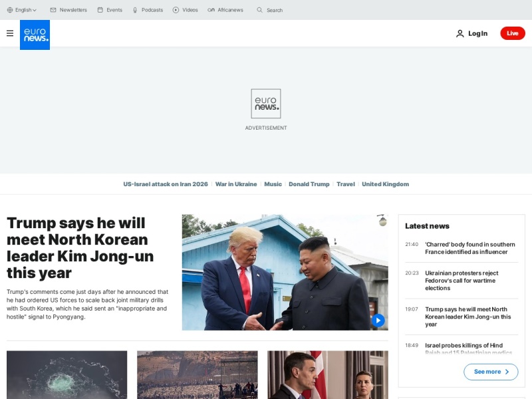Click the Log In user icon
The height and width of the screenshot is (399, 532).
(x=460, y=34)
